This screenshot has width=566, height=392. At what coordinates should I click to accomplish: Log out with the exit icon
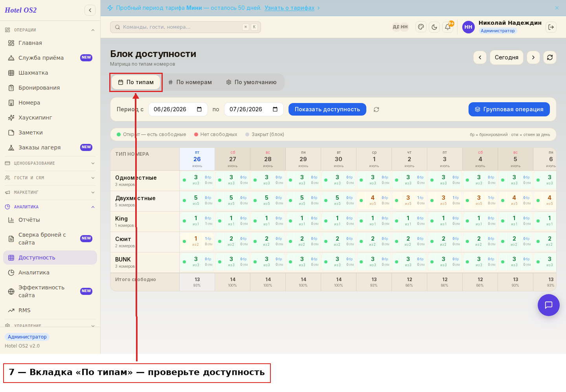click(551, 27)
